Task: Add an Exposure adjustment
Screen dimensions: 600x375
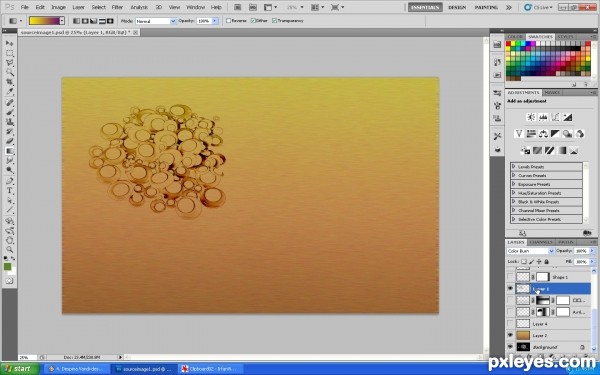Action: click(x=567, y=117)
